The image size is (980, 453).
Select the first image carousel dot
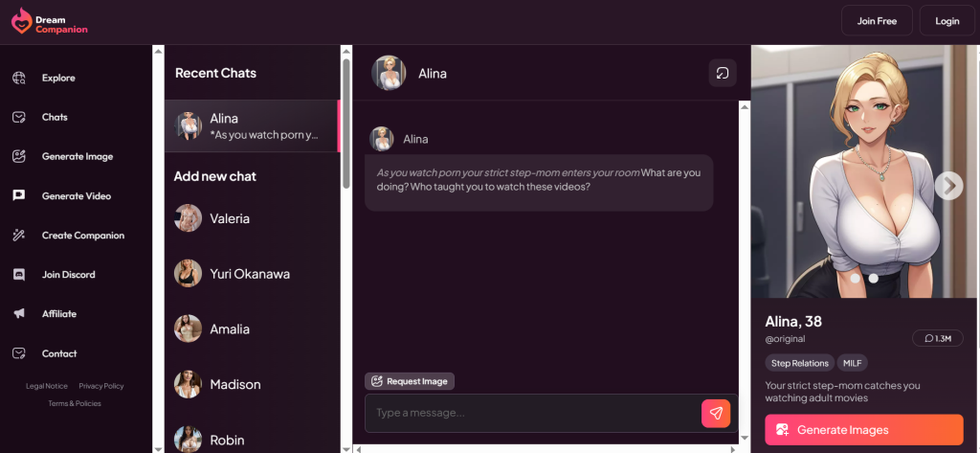[855, 279]
